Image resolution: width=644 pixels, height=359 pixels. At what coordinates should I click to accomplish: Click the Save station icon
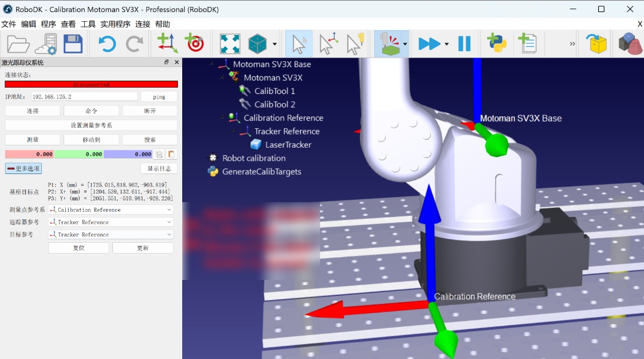(73, 43)
